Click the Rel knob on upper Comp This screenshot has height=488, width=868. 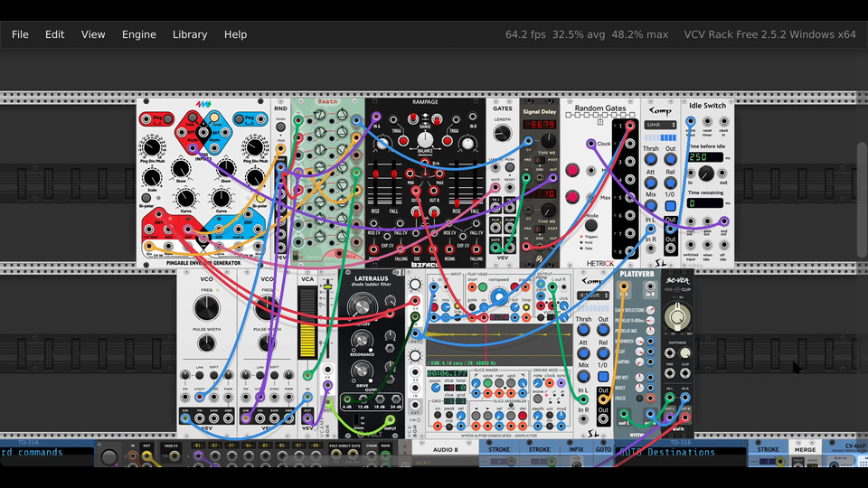pyautogui.click(x=670, y=183)
